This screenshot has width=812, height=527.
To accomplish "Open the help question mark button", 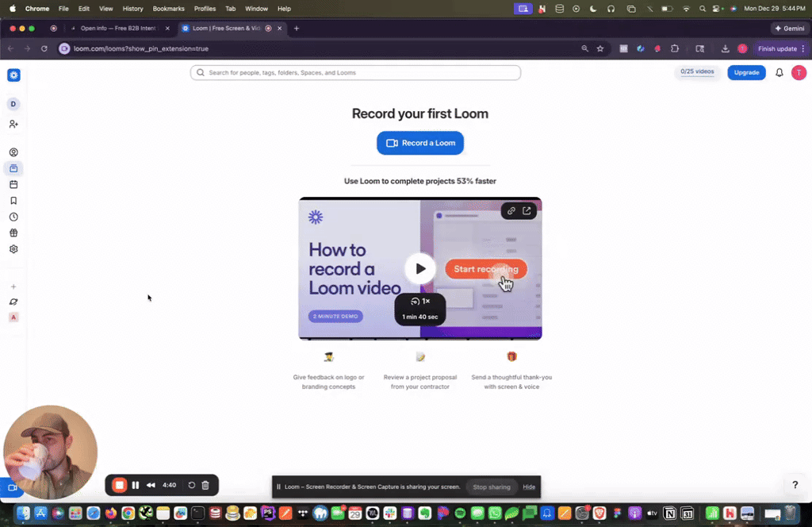I will click(795, 485).
